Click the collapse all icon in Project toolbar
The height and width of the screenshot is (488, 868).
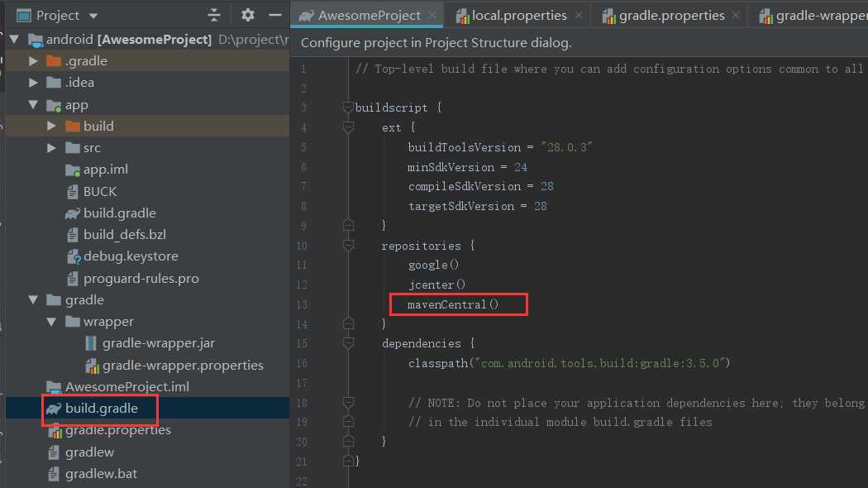[x=213, y=15]
